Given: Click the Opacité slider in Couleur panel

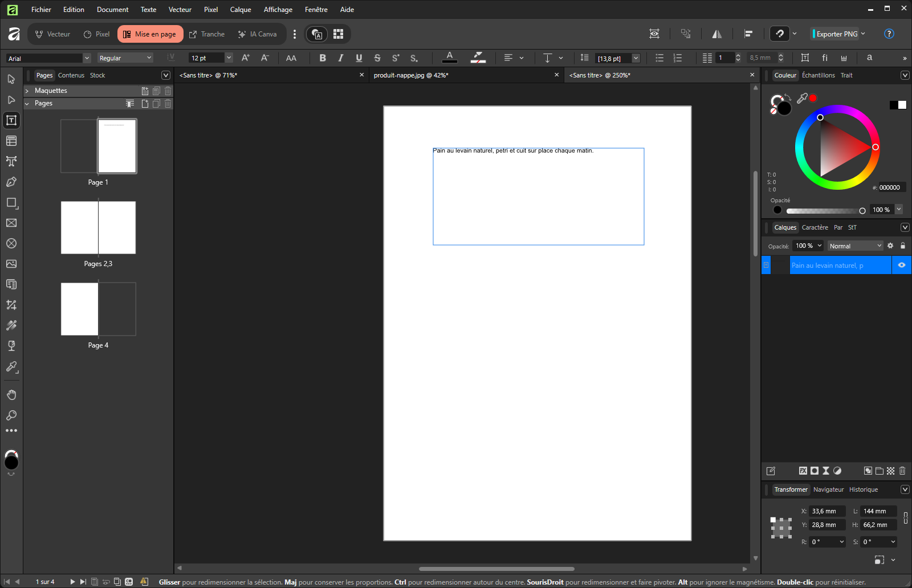Looking at the screenshot, I should point(825,211).
